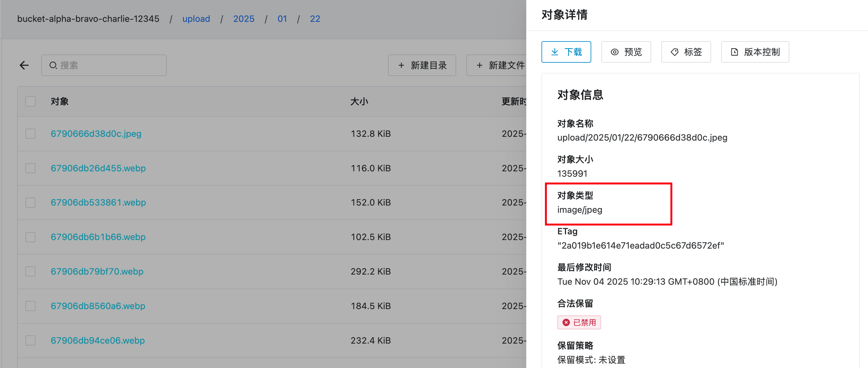
Task: Check the checkbox for 67906db533861.webp
Action: point(30,202)
